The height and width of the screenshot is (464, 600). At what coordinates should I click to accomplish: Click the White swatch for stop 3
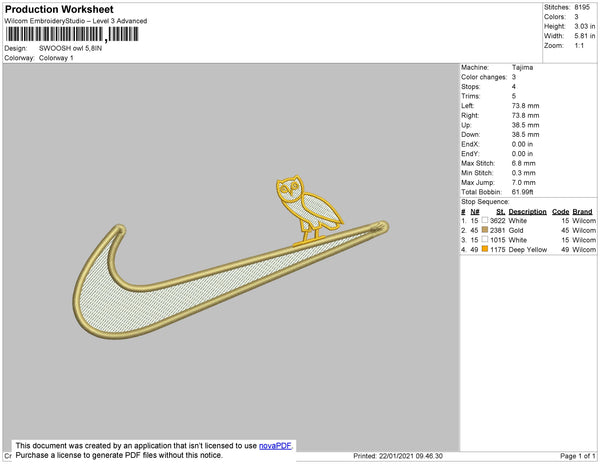pyautogui.click(x=485, y=239)
